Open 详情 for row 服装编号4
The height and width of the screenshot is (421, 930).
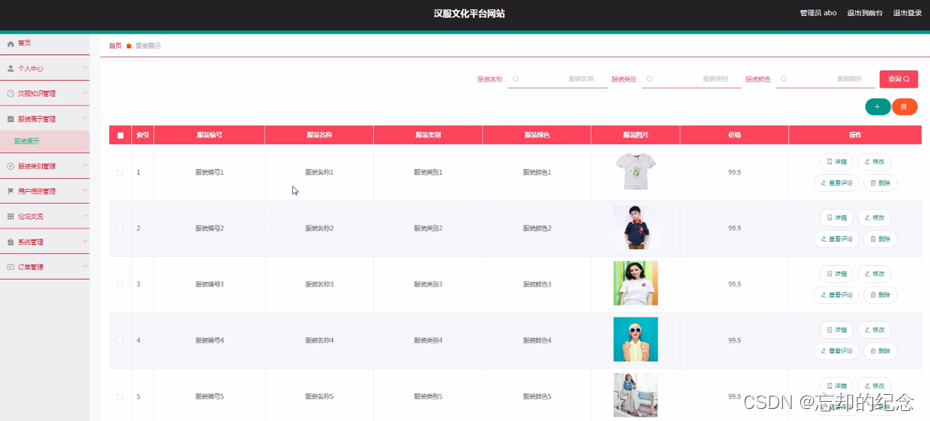point(836,330)
